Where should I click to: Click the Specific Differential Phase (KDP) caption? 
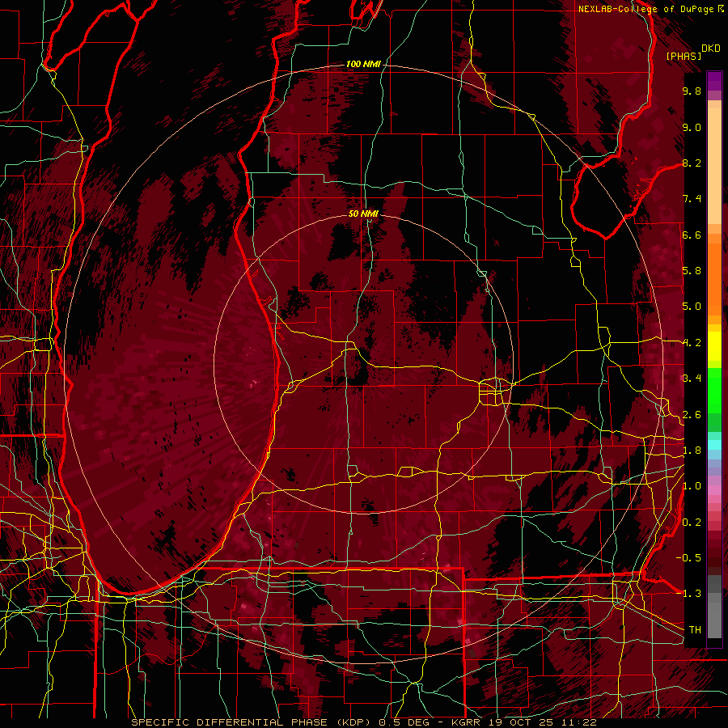coord(253,722)
